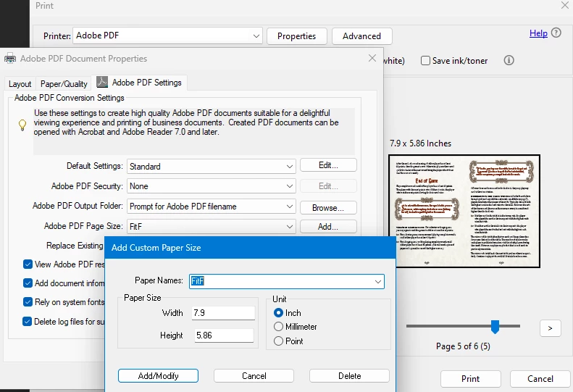The width and height of the screenshot is (573, 392).
Task: Uncheck Delete log files checkbox
Action: [27, 322]
